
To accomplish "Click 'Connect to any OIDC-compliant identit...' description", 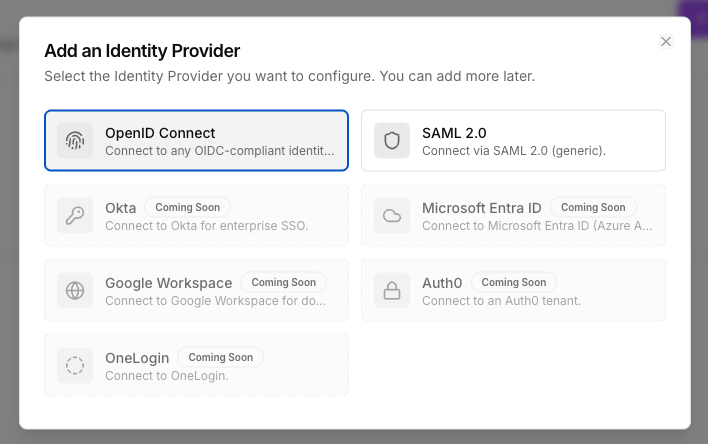I will click(x=220, y=151).
